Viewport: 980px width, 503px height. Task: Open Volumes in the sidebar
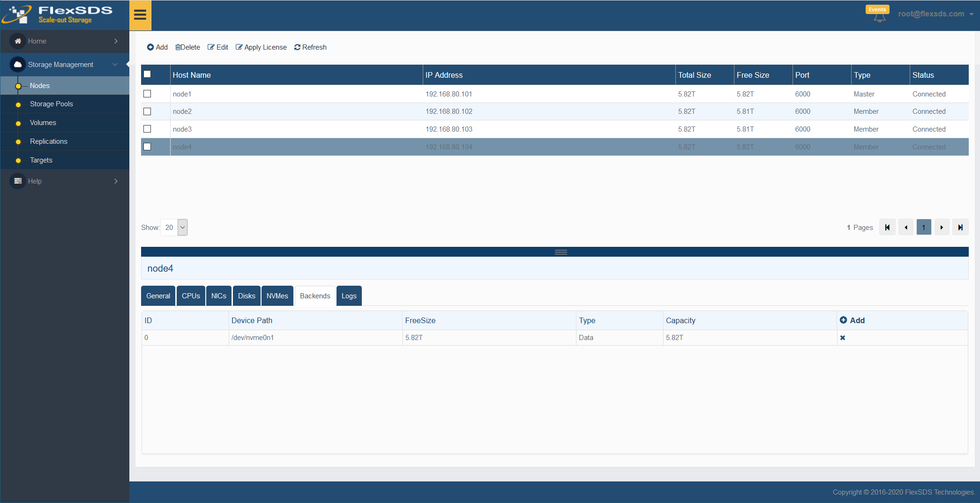pyautogui.click(x=65, y=123)
